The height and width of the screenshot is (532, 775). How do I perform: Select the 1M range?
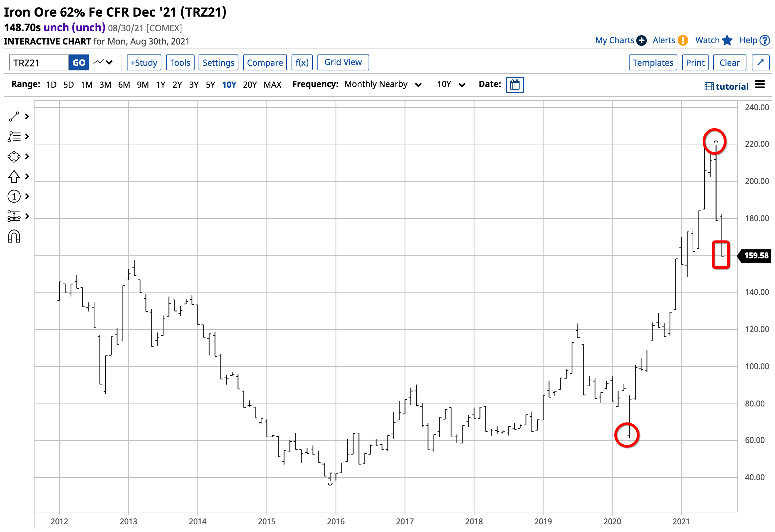[87, 85]
